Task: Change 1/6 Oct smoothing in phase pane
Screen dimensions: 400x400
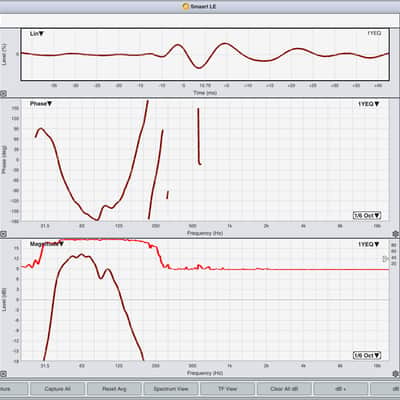Action: (367, 215)
